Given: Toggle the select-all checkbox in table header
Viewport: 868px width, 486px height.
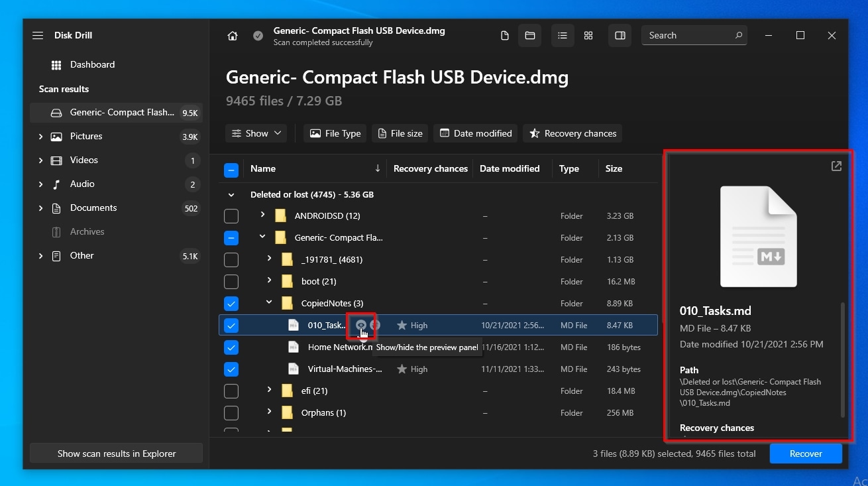Looking at the screenshot, I should click(231, 170).
